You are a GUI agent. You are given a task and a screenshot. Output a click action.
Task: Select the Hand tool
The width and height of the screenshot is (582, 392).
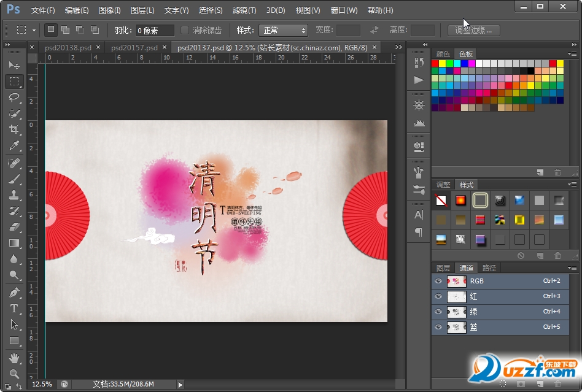pos(14,357)
